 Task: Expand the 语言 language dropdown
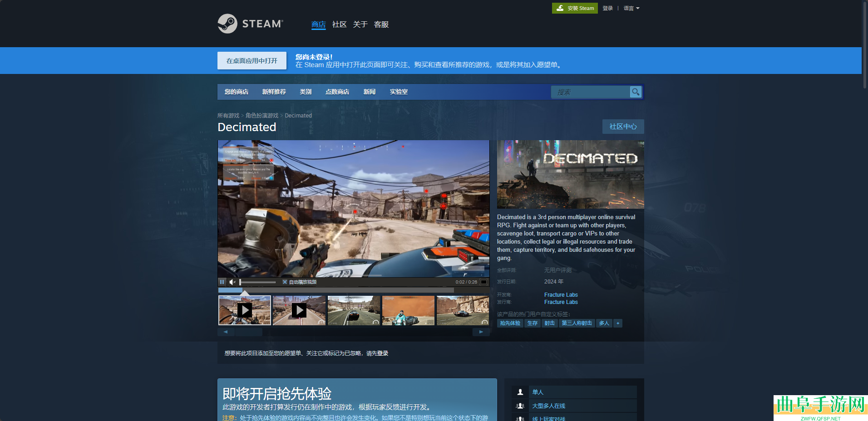631,8
